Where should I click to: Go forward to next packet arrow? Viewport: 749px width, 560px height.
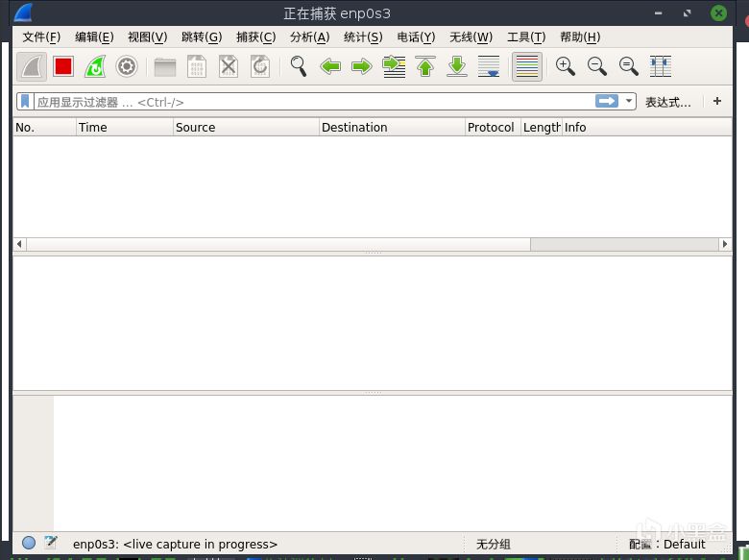[x=362, y=66]
